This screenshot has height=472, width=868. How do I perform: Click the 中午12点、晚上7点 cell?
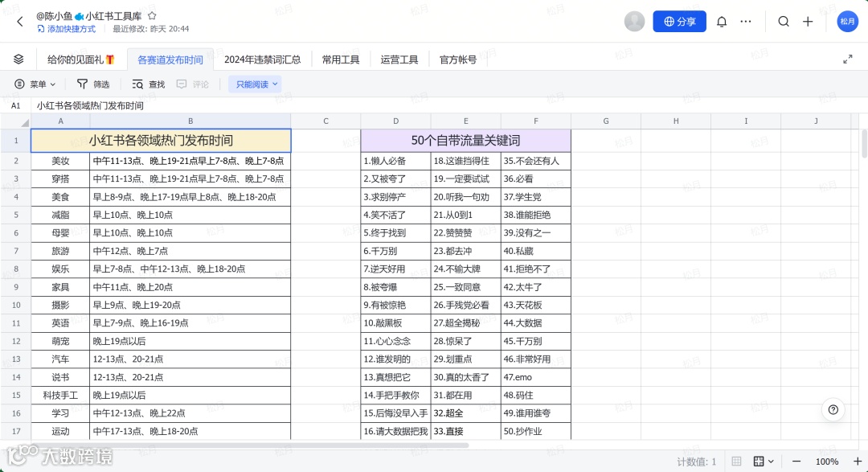(x=190, y=251)
